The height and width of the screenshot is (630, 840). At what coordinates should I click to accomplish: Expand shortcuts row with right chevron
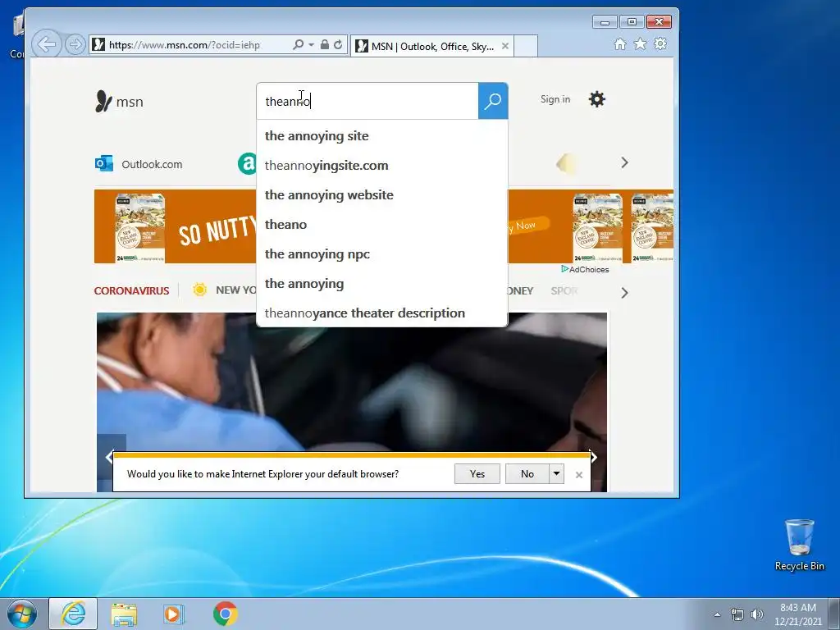click(624, 162)
